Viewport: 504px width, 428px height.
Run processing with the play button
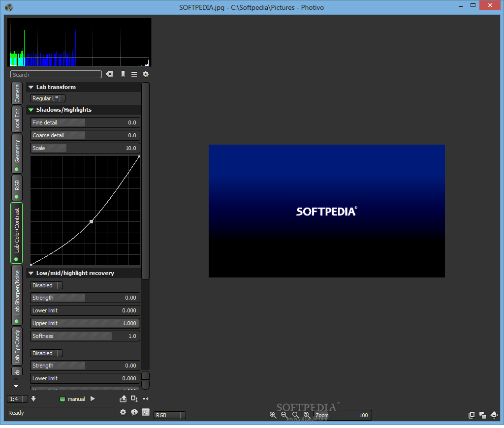pos(93,399)
